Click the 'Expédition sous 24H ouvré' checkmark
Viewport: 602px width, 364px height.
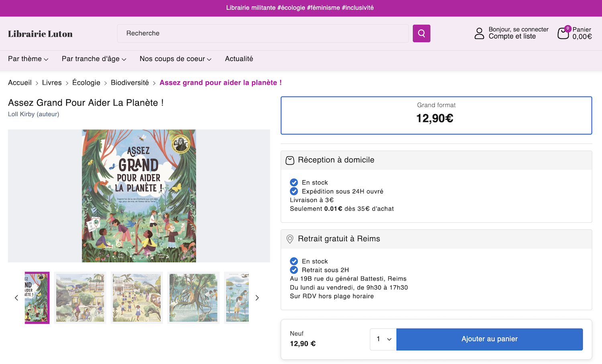click(x=294, y=191)
